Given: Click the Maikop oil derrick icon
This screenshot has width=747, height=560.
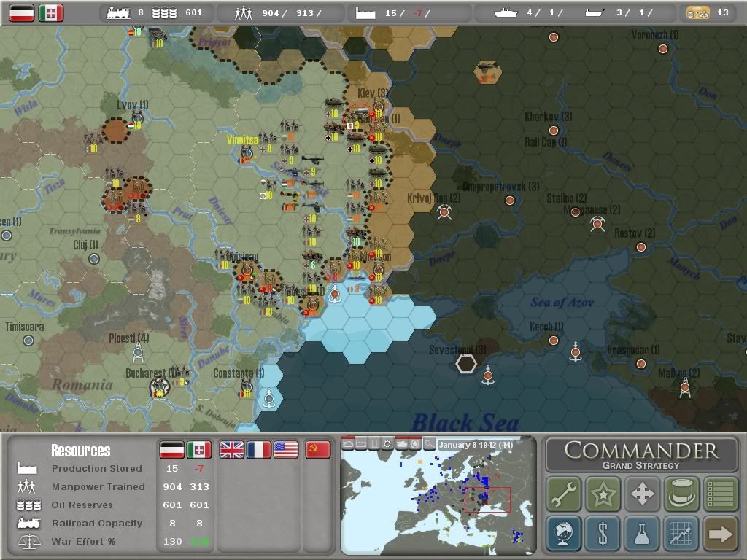Looking at the screenshot, I should pos(684,387).
